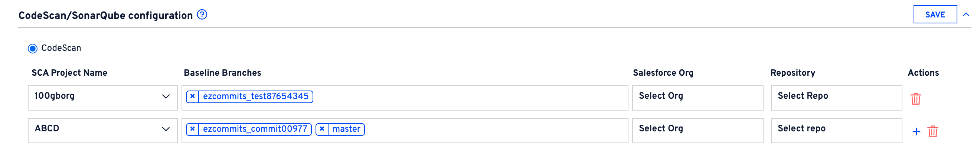
Task: Delete the ABCD project row
Action: (x=932, y=131)
